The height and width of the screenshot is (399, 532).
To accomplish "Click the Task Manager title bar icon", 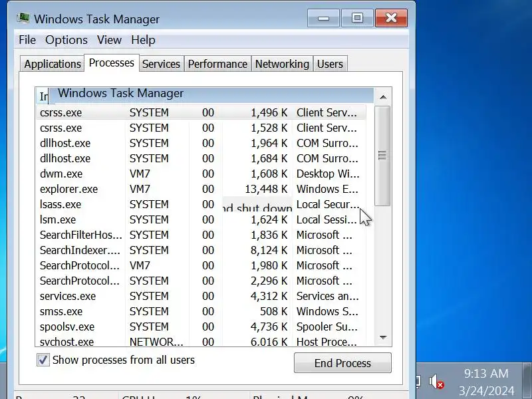I will [23, 19].
